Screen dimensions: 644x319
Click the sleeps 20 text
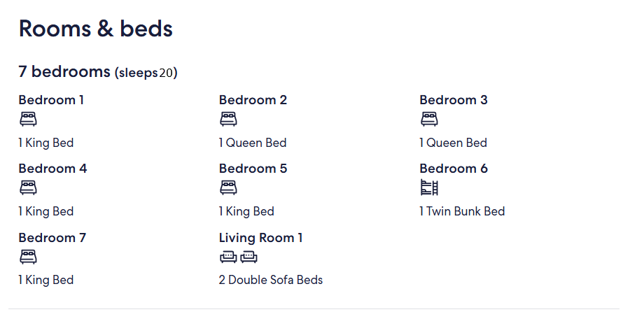(146, 73)
